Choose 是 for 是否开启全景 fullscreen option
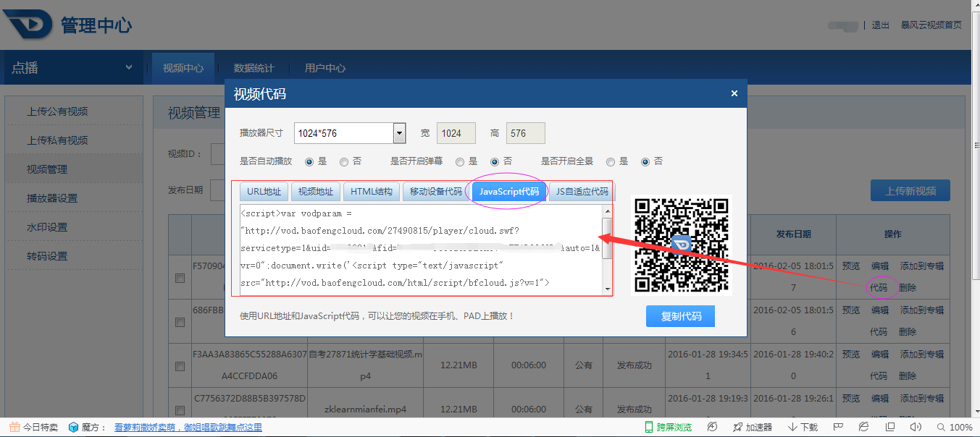980x437 pixels. click(611, 161)
